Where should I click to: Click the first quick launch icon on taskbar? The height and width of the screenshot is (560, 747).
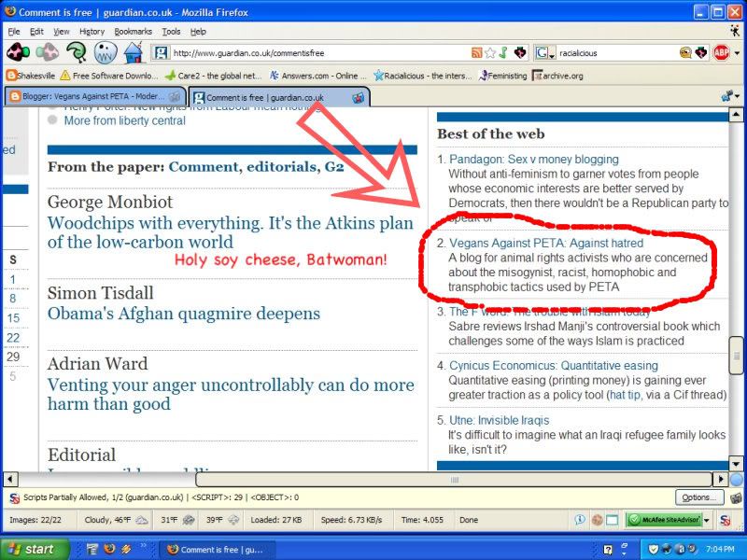[x=92, y=549]
